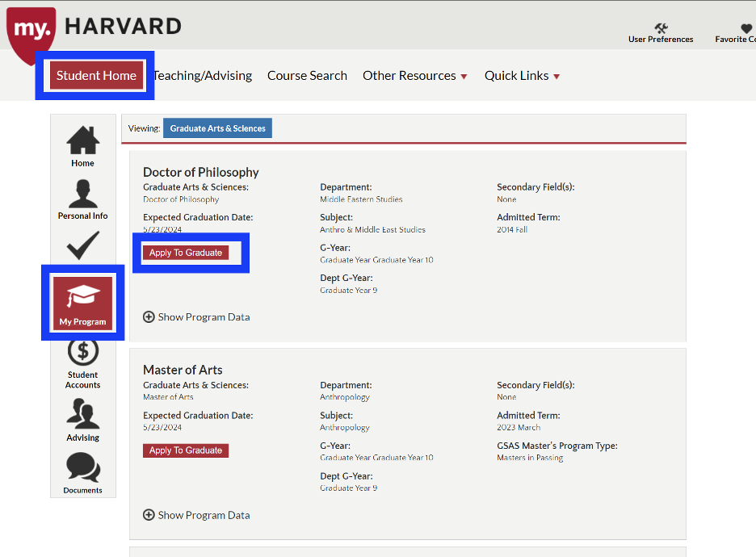This screenshot has height=557, width=756.
Task: Select the Graduate Arts & Sciences viewing tag
Action: tap(217, 128)
